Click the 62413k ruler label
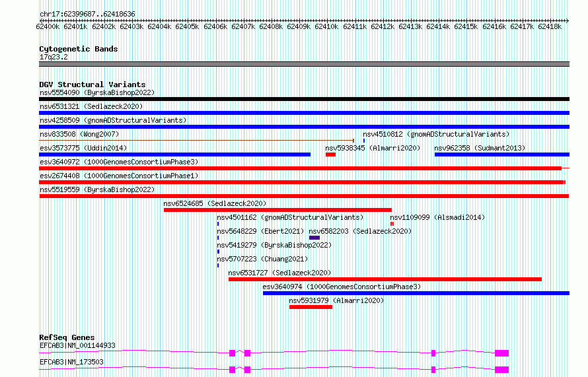Screen dimensions: 588x377 click(x=410, y=26)
